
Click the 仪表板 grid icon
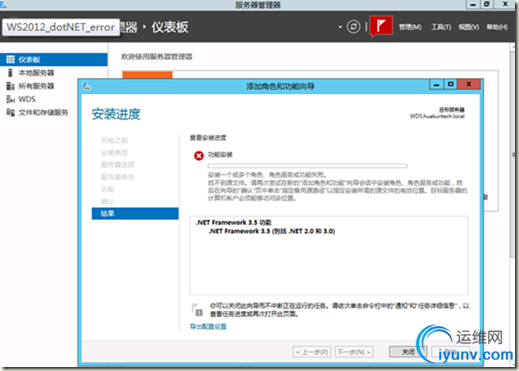pyautogui.click(x=10, y=59)
